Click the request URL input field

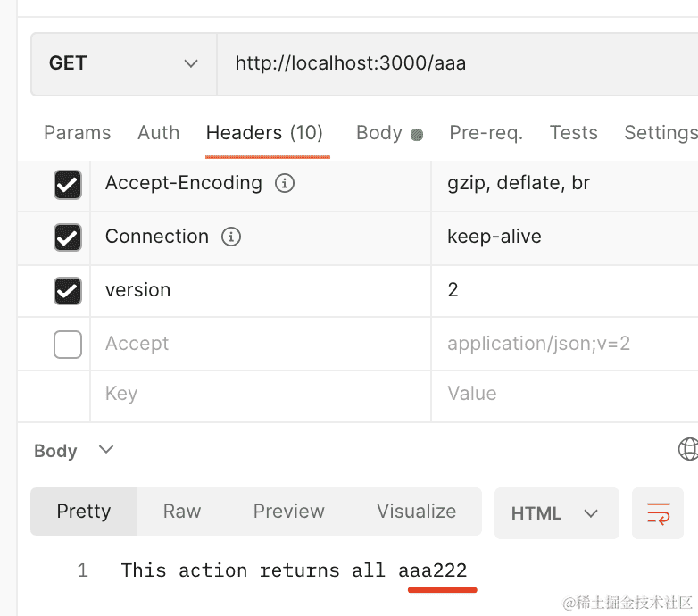point(455,63)
